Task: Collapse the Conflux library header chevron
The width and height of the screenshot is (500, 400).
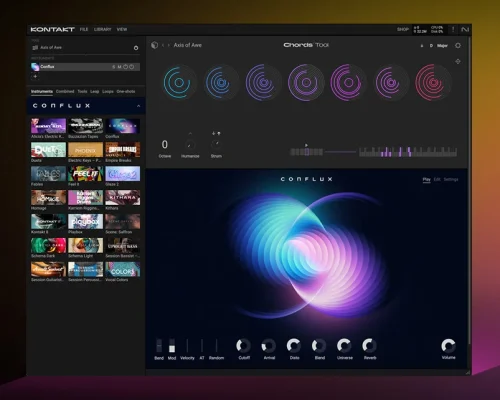Action: click(x=138, y=106)
